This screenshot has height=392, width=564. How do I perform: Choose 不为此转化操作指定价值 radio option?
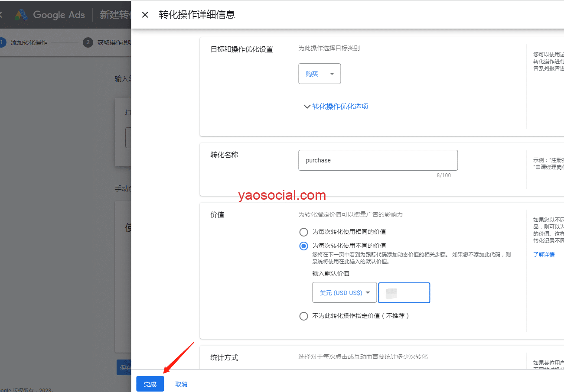[304, 316]
